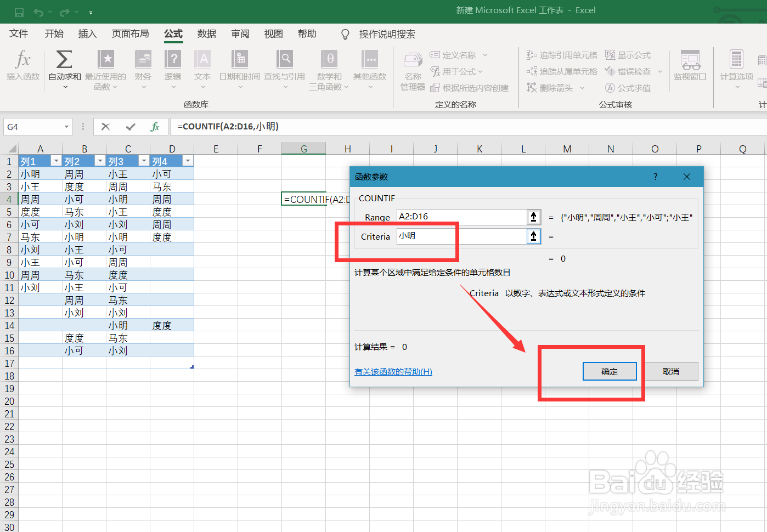Select row 20 header
The width and height of the screenshot is (767, 532).
coord(9,401)
